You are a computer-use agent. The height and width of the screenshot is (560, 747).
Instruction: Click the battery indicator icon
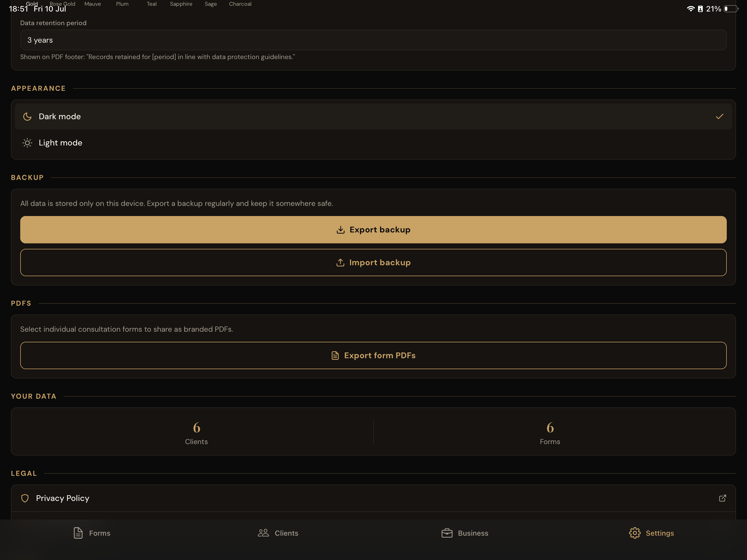click(731, 9)
